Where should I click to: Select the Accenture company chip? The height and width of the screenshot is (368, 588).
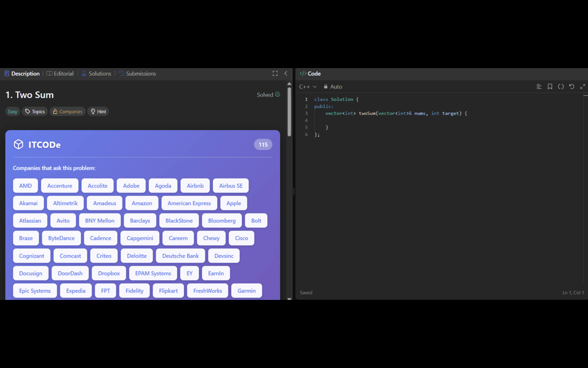click(60, 186)
